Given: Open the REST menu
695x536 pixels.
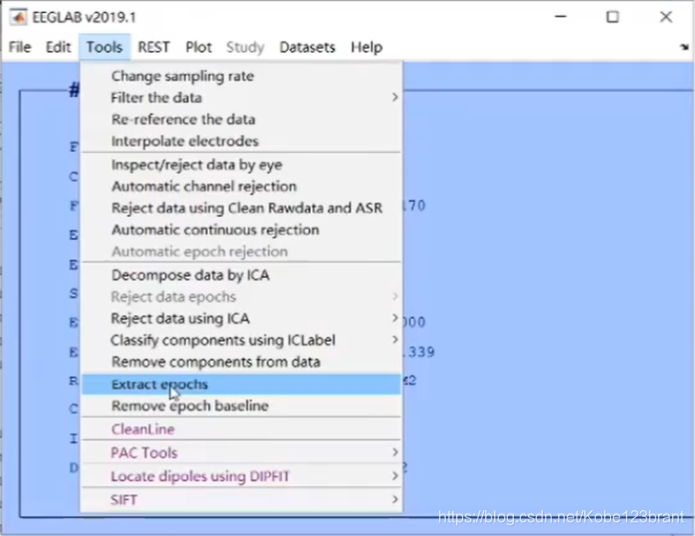Looking at the screenshot, I should pos(154,47).
